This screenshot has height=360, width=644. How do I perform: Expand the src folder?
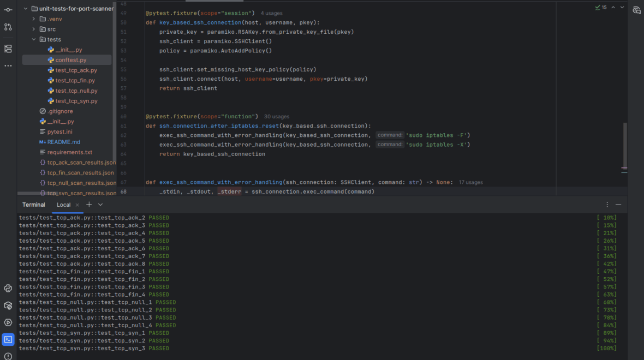tap(34, 29)
